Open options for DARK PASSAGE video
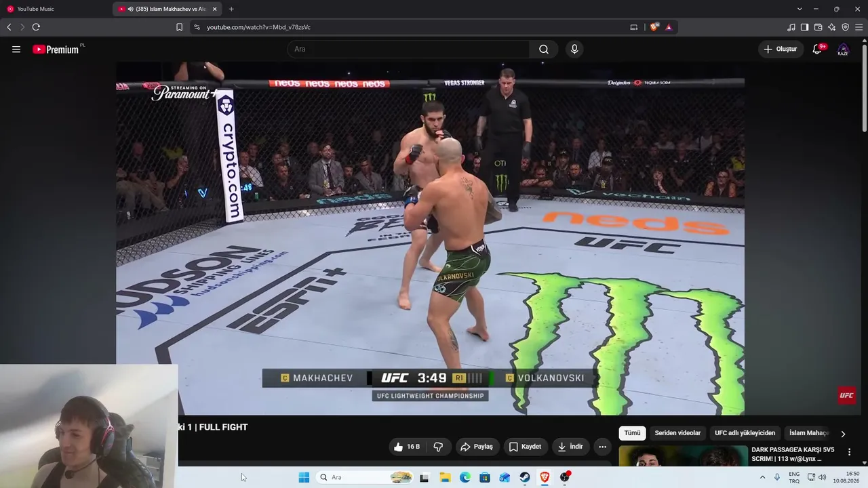Image resolution: width=868 pixels, height=488 pixels. click(x=849, y=452)
